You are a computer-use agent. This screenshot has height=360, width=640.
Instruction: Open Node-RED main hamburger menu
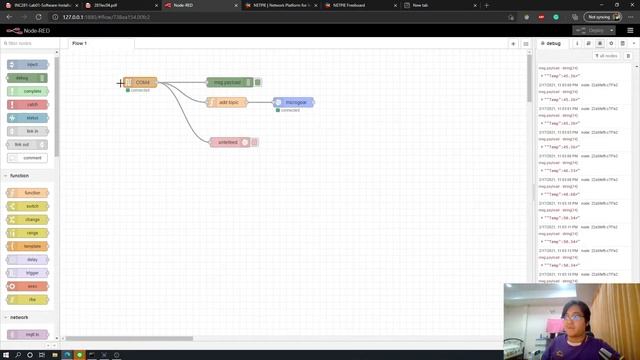[x=630, y=31]
